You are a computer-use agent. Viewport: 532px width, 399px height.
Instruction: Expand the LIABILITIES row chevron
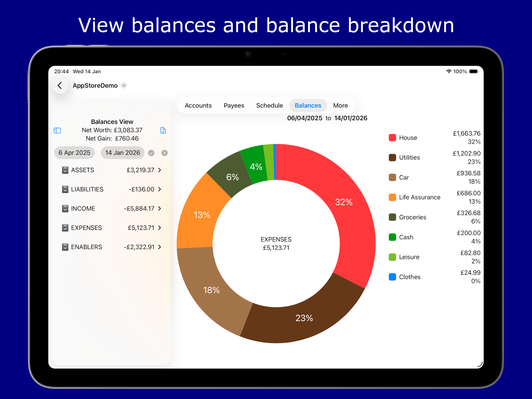point(160,189)
